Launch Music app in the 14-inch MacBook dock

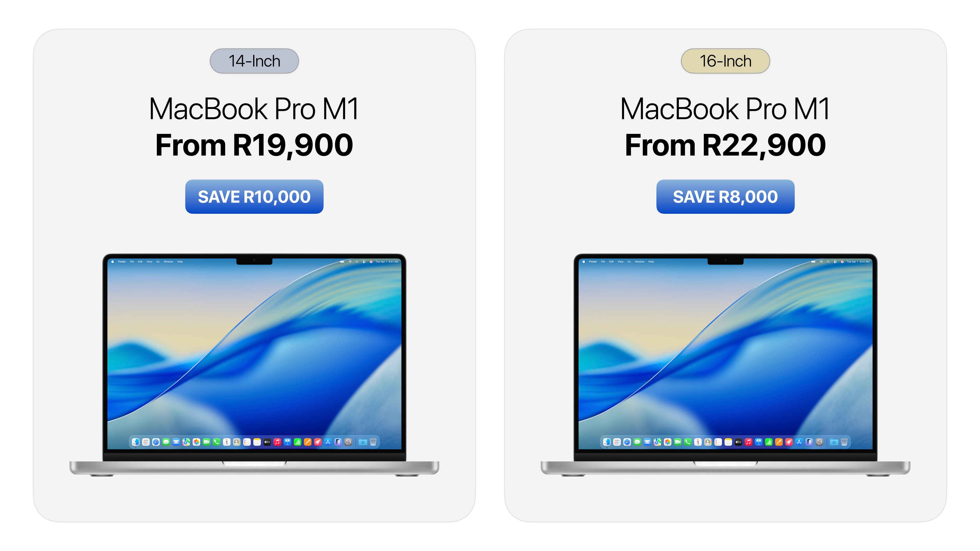click(x=277, y=442)
